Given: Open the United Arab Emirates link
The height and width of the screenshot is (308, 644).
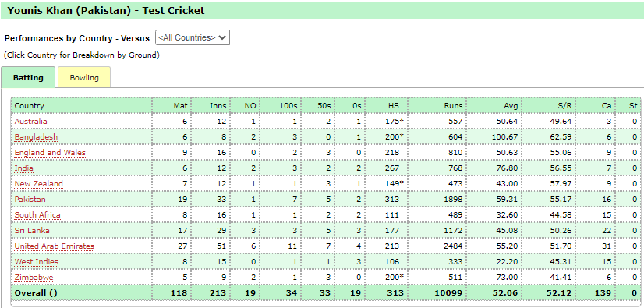Looking at the screenshot, I should (x=55, y=246).
